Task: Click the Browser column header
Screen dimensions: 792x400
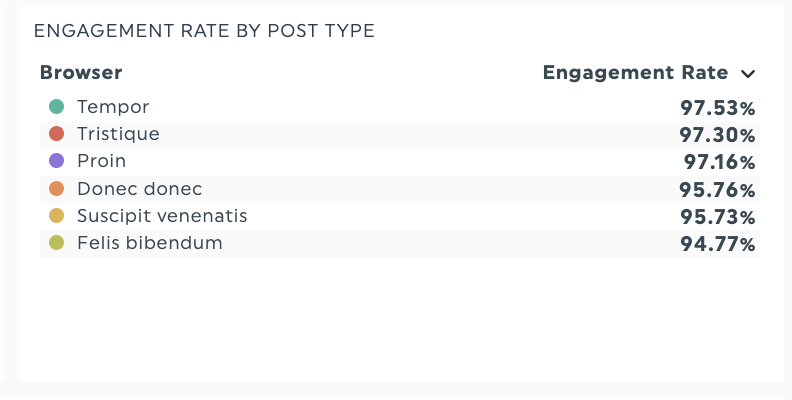Action: coord(81,72)
